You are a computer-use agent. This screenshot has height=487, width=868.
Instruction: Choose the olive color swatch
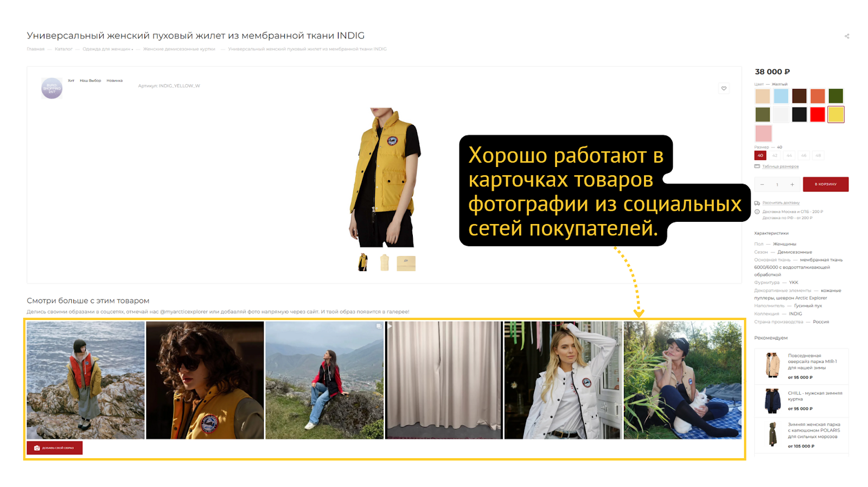point(763,114)
